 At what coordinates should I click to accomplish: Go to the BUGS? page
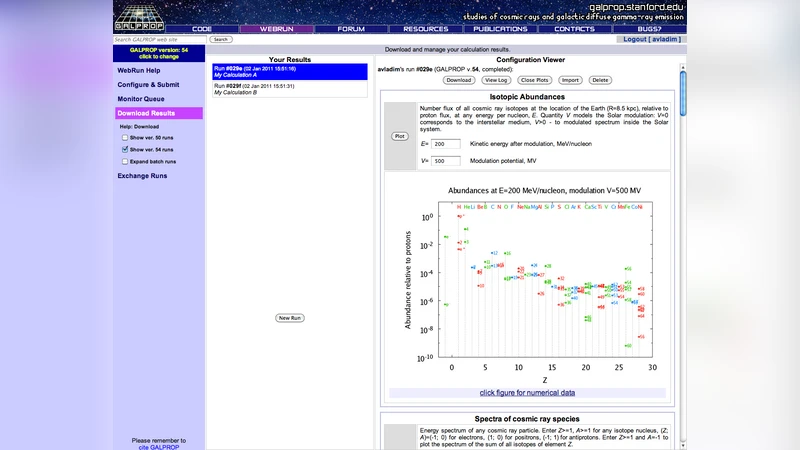coord(648,29)
